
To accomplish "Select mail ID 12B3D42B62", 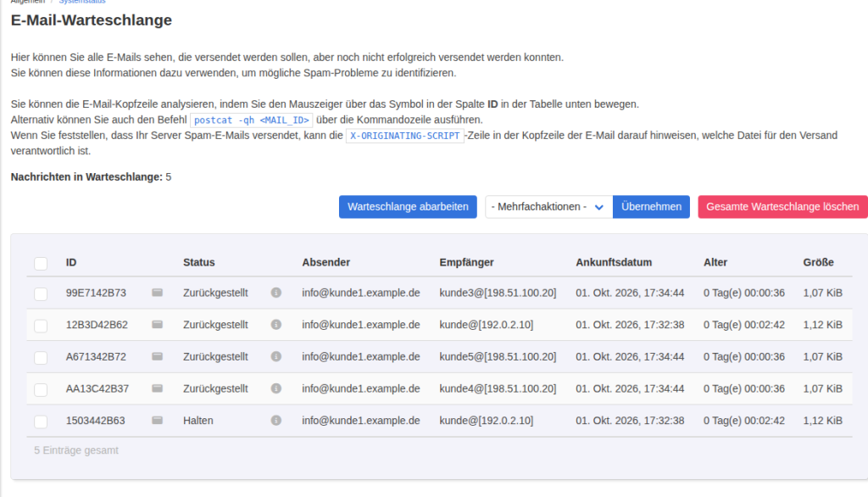I will 97,325.
